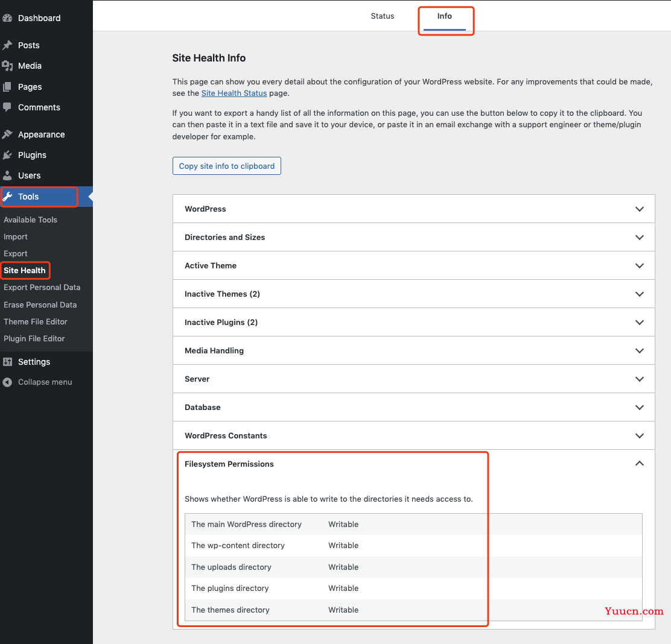
Task: Click the Appearance paintbrush icon
Action: pos(7,134)
